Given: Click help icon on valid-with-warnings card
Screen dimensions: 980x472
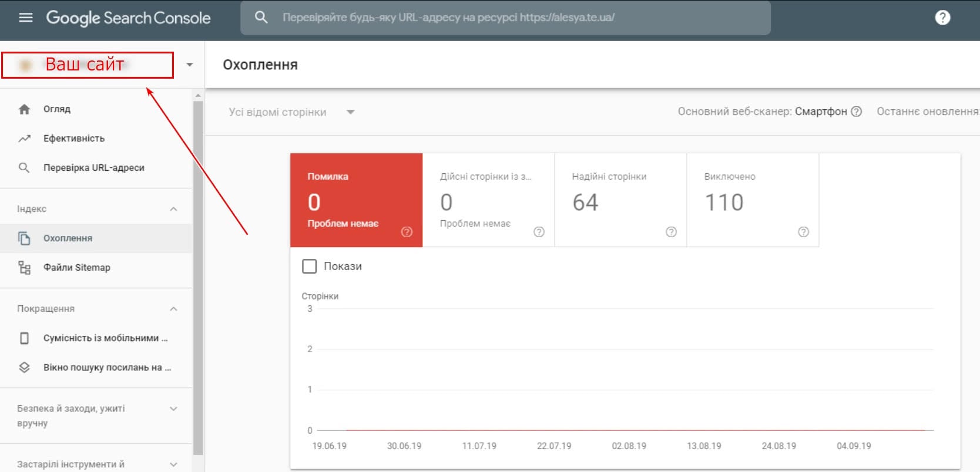Looking at the screenshot, I should pos(539,232).
